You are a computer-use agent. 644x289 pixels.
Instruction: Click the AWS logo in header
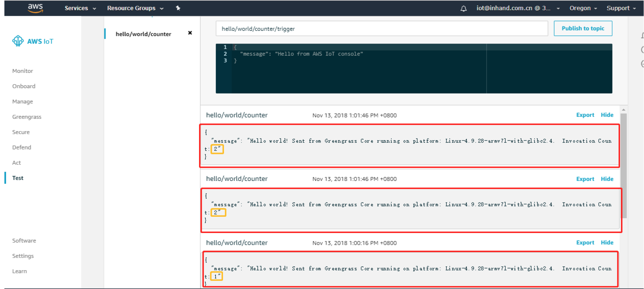click(35, 8)
